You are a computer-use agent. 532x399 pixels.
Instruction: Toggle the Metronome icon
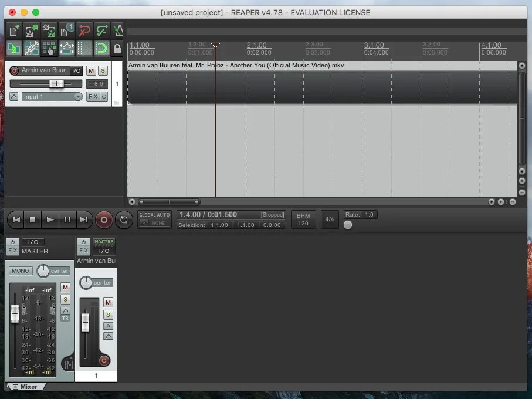point(118,31)
